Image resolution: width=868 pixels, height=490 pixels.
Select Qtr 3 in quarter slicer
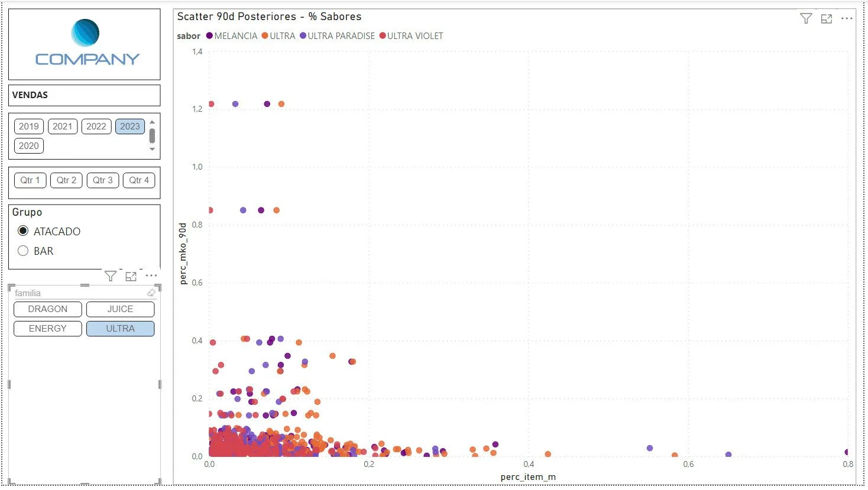(102, 180)
